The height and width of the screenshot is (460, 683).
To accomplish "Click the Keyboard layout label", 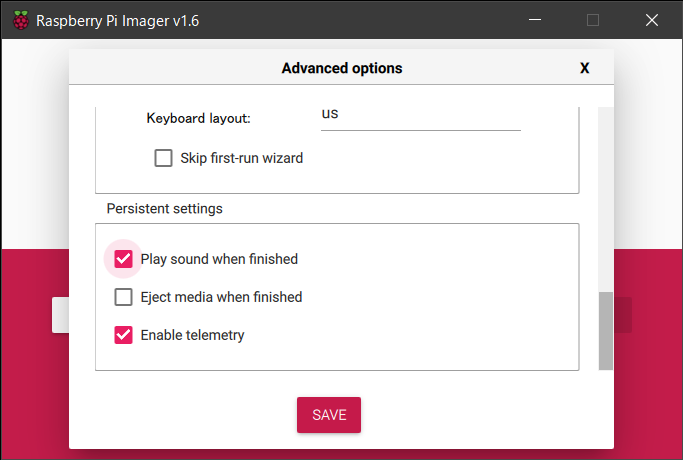I will [x=198, y=118].
